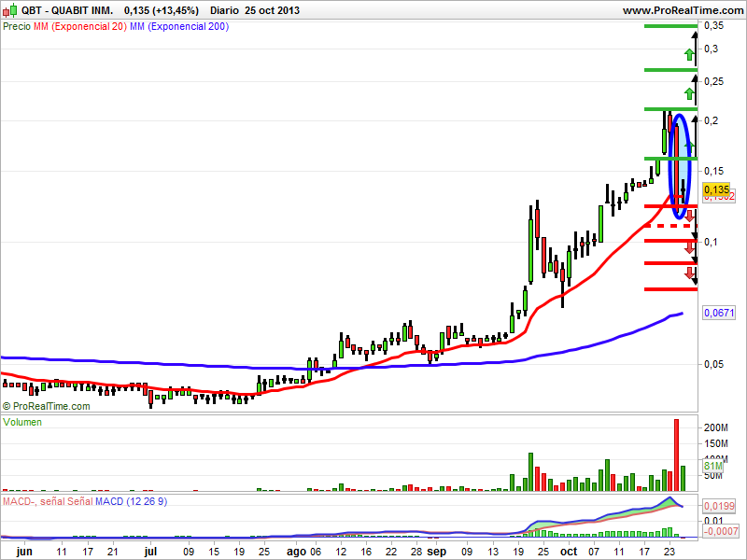Click the tallest red volume bar

point(676,455)
